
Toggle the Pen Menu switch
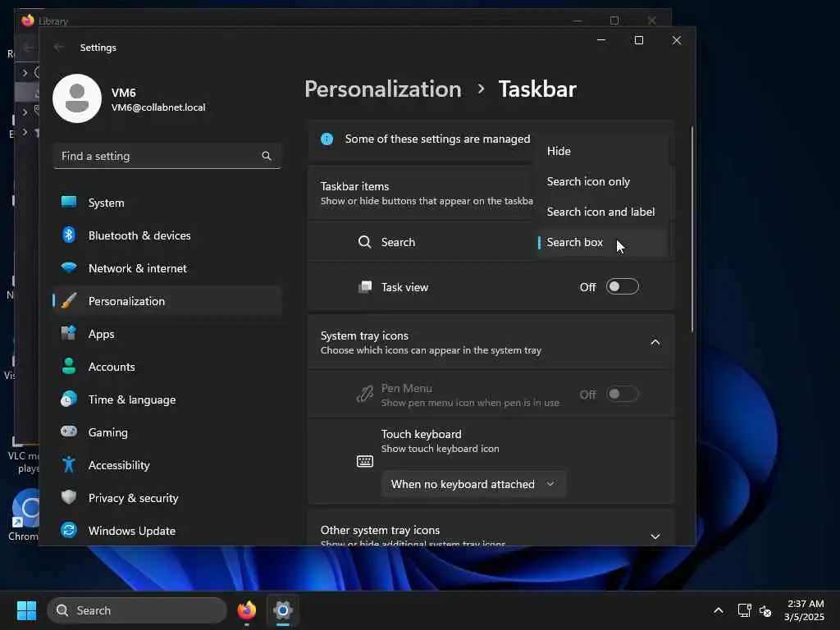622,395
